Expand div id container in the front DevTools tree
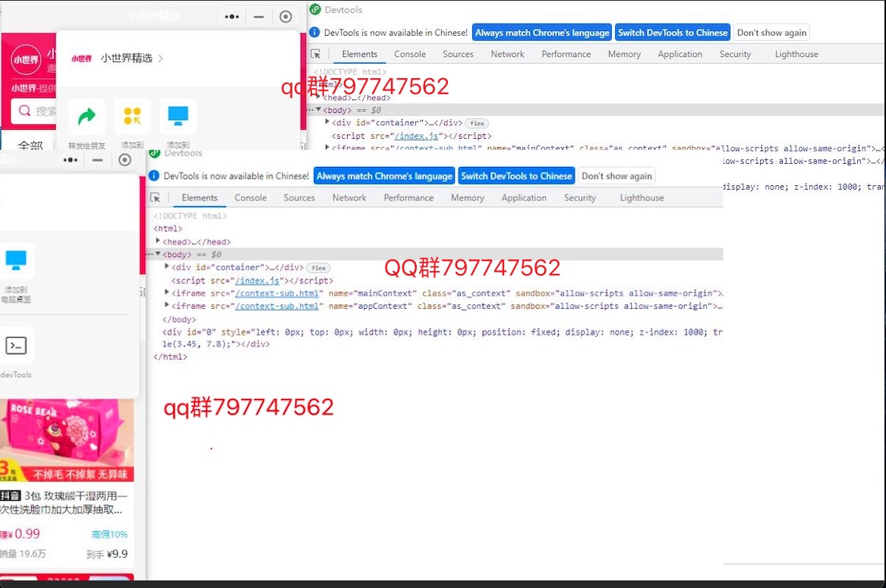 167,266
